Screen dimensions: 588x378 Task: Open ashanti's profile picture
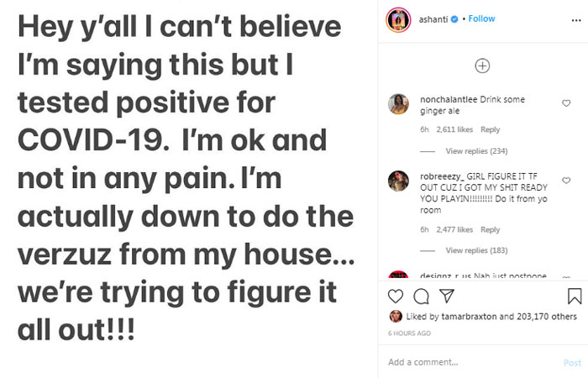click(398, 18)
